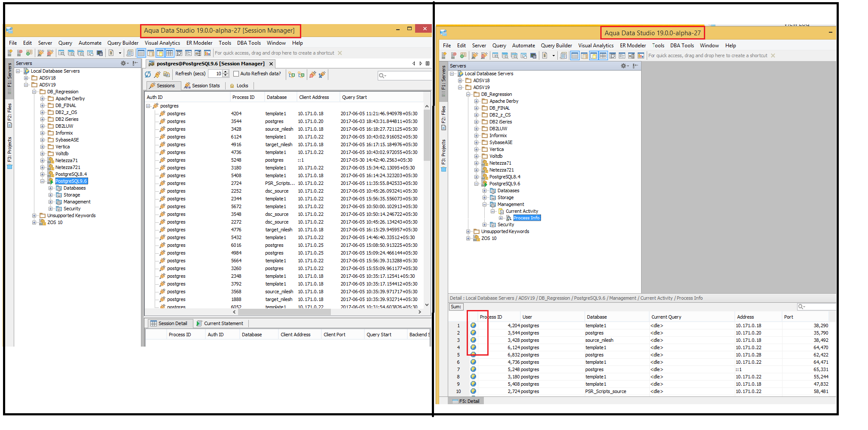868x430 pixels.
Task: Click first magnifier query icon in right window toolbar
Action: [495, 55]
